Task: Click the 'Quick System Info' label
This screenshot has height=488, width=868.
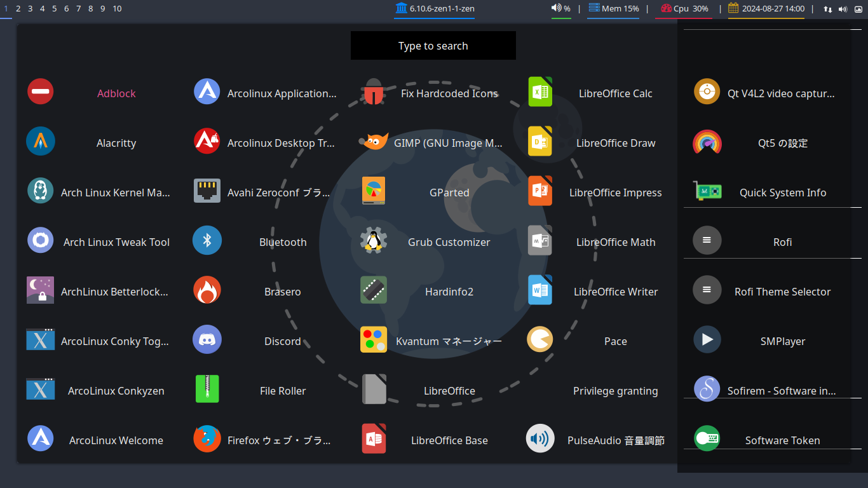Action: 783,193
